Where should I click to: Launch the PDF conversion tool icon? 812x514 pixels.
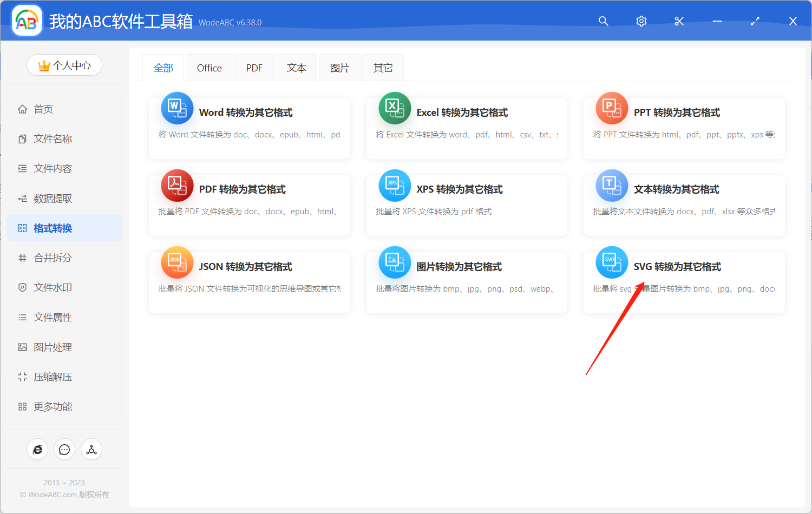click(x=178, y=185)
